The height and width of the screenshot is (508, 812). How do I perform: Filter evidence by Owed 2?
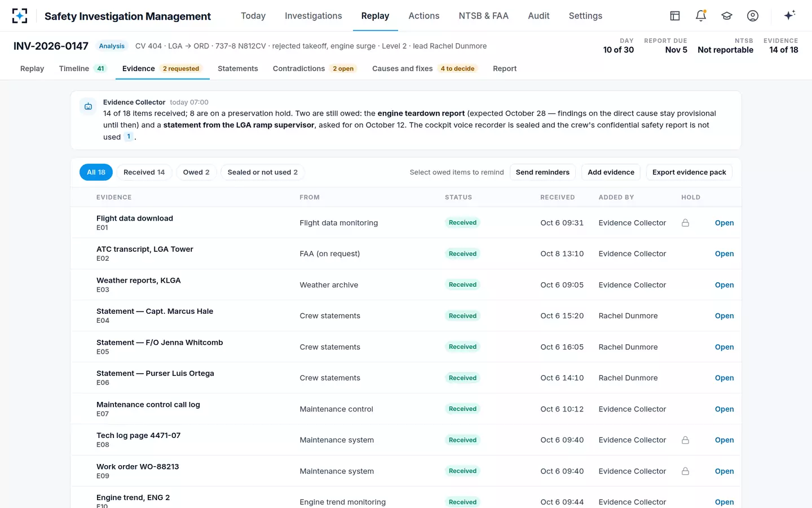pos(196,172)
